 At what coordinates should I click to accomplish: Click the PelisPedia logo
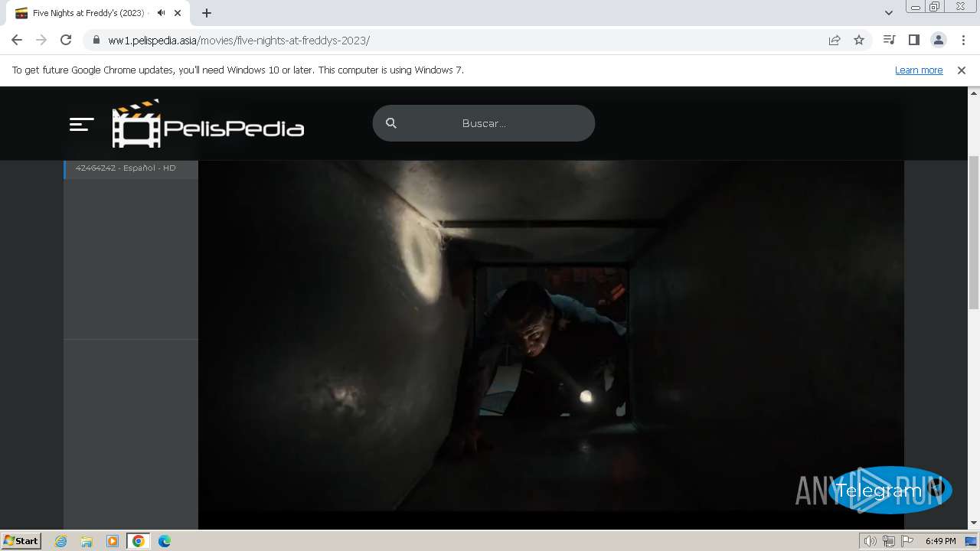click(208, 123)
